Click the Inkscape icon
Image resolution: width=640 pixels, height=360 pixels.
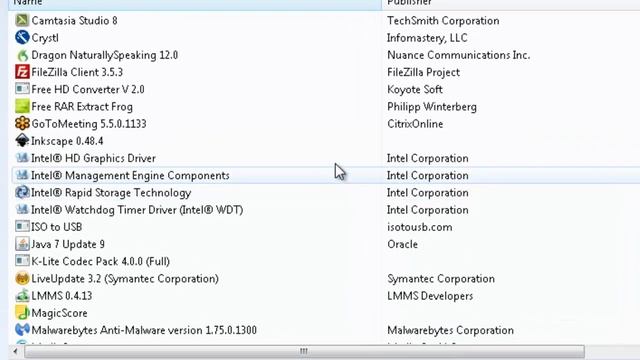pyautogui.click(x=22, y=141)
